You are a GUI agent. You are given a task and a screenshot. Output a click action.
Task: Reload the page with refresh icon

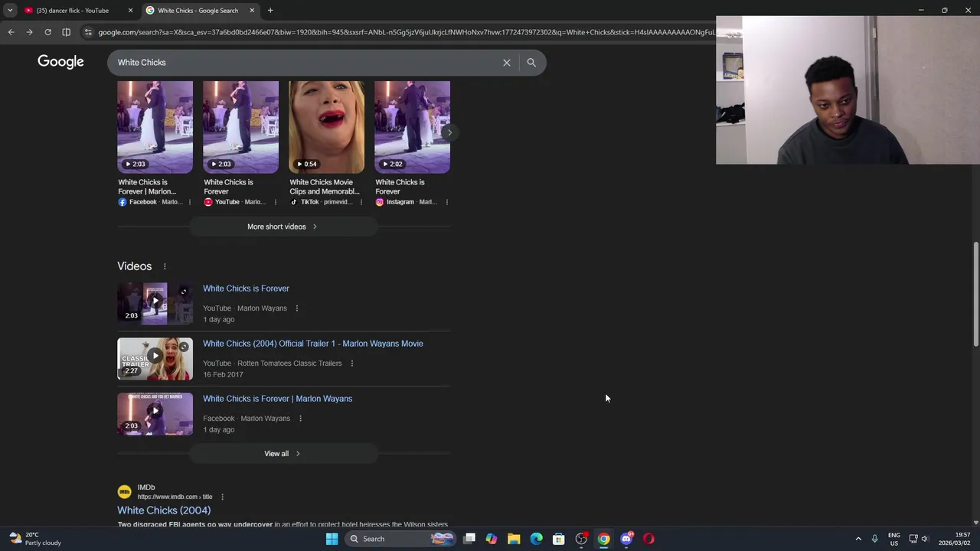pyautogui.click(x=47, y=32)
